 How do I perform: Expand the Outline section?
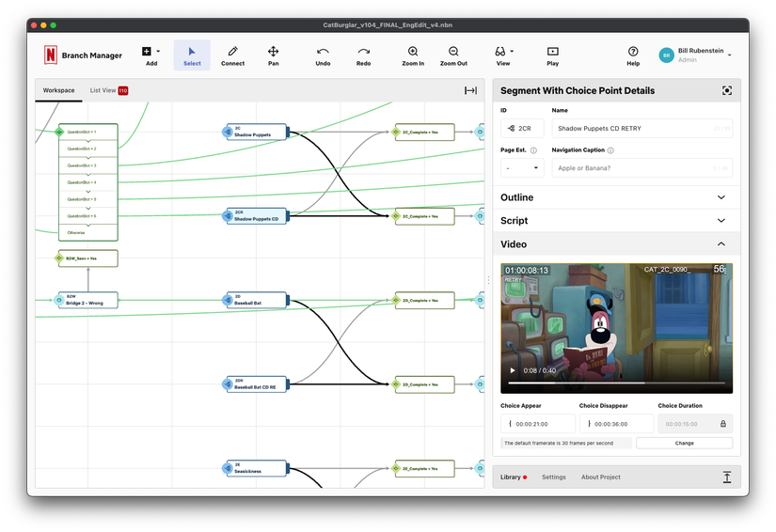[617, 197]
